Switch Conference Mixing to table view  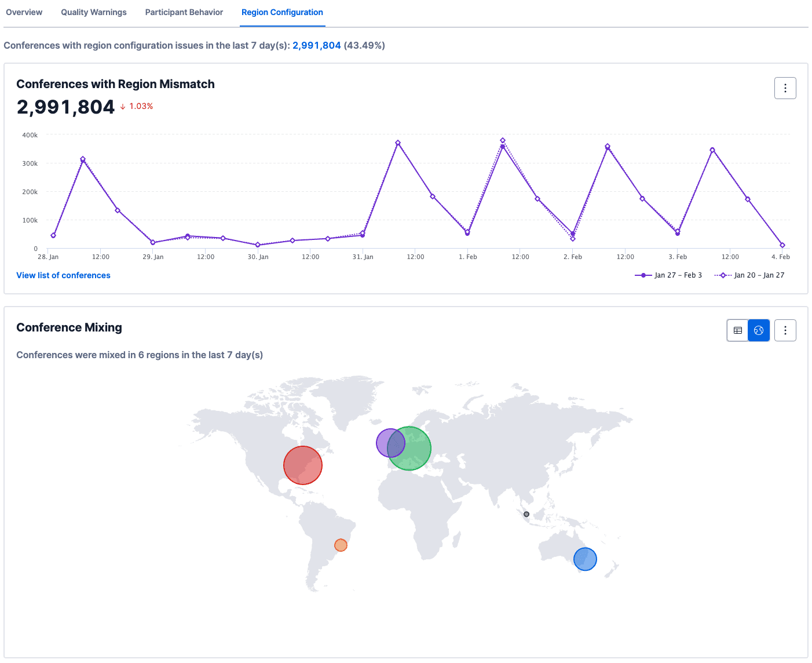coord(738,330)
